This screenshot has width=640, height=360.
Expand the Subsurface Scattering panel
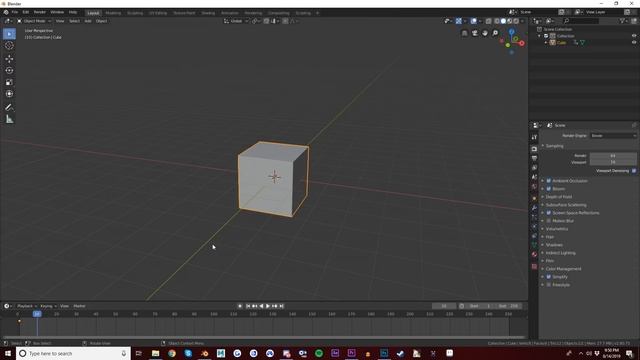[565, 205]
